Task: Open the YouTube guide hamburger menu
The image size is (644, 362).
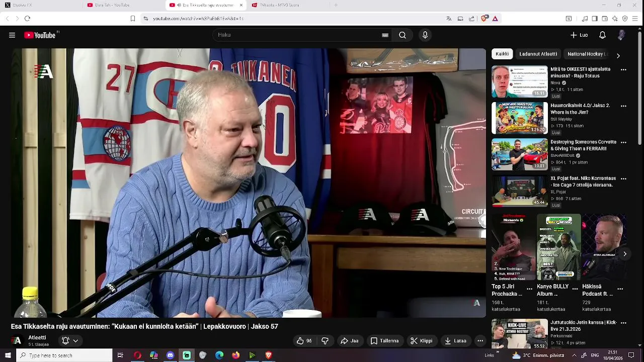Action: [12, 35]
